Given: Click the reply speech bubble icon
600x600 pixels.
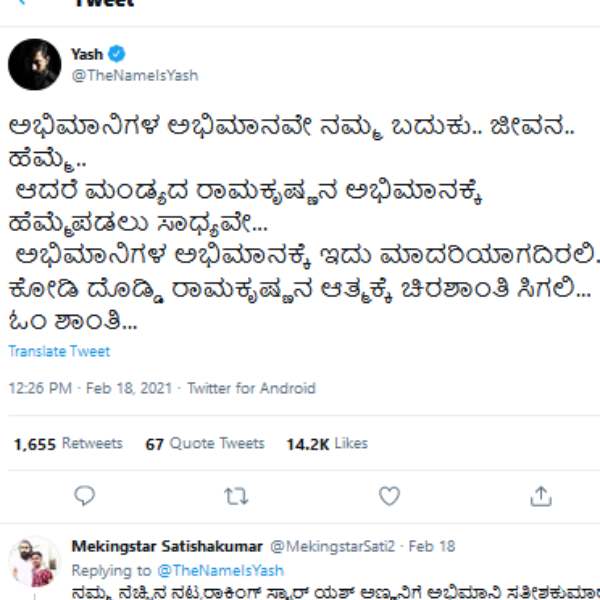Looking at the screenshot, I should [85, 495].
